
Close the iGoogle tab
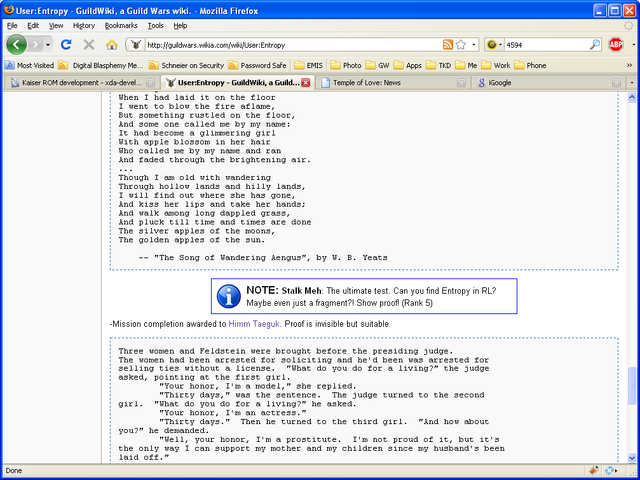616,83
